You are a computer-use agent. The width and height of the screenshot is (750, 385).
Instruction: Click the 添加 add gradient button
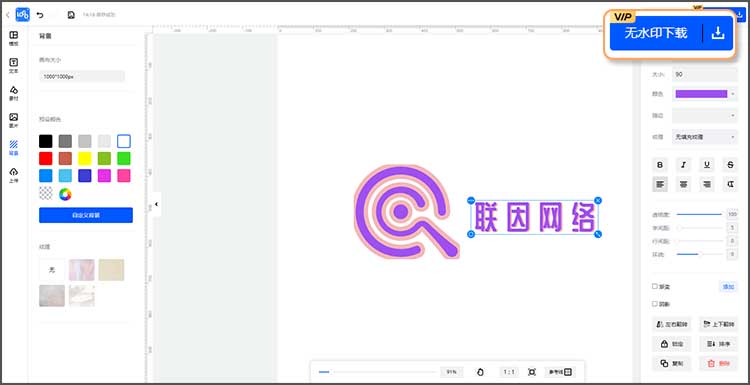728,287
